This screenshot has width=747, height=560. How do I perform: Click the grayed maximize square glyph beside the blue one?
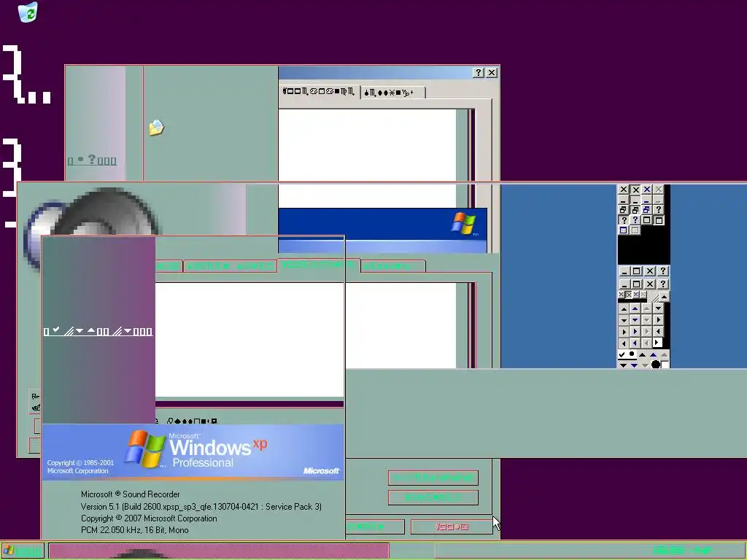(x=635, y=230)
